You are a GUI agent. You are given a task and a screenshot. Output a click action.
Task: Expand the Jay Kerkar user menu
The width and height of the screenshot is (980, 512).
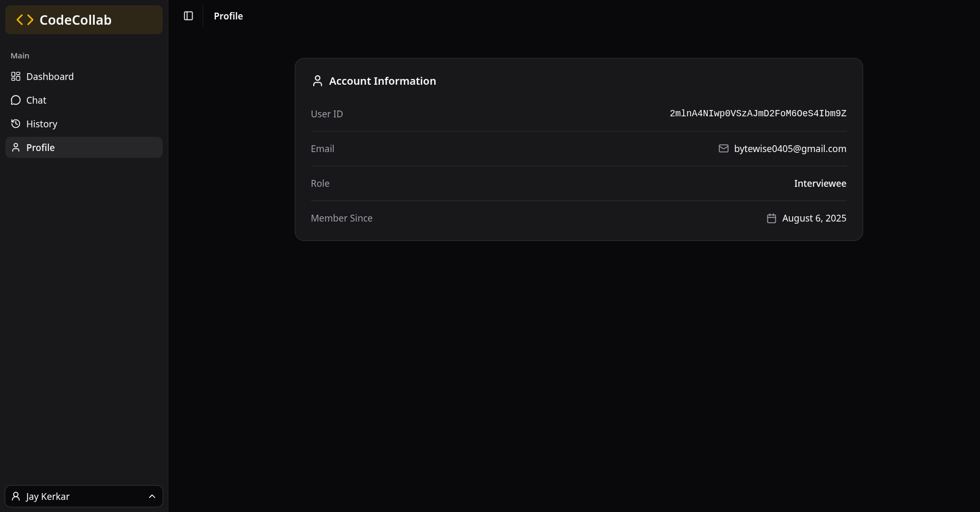pyautogui.click(x=84, y=496)
